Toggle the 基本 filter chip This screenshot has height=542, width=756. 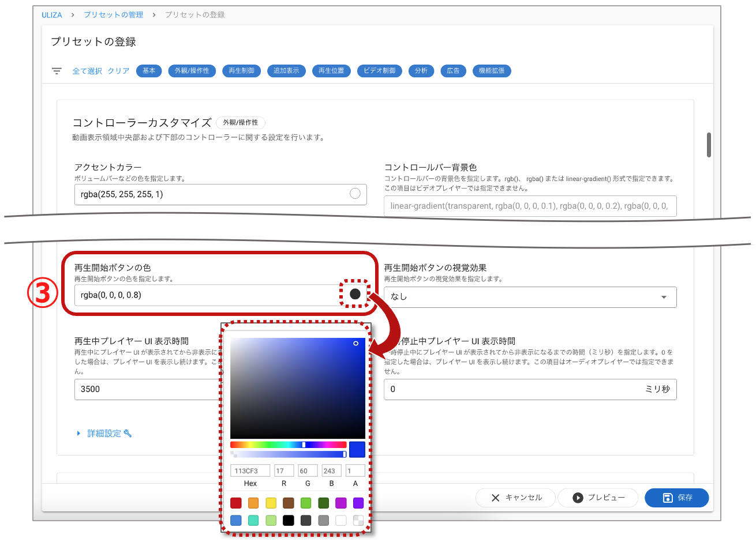point(149,70)
